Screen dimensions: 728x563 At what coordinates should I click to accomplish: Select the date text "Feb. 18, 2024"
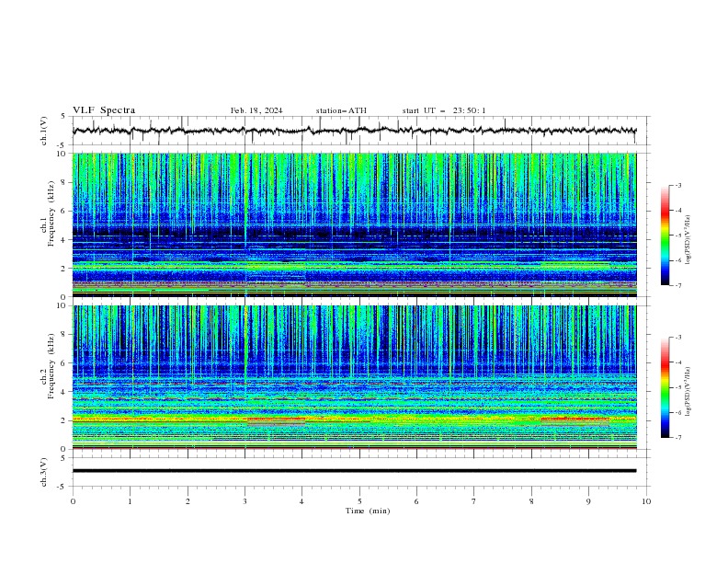click(256, 110)
